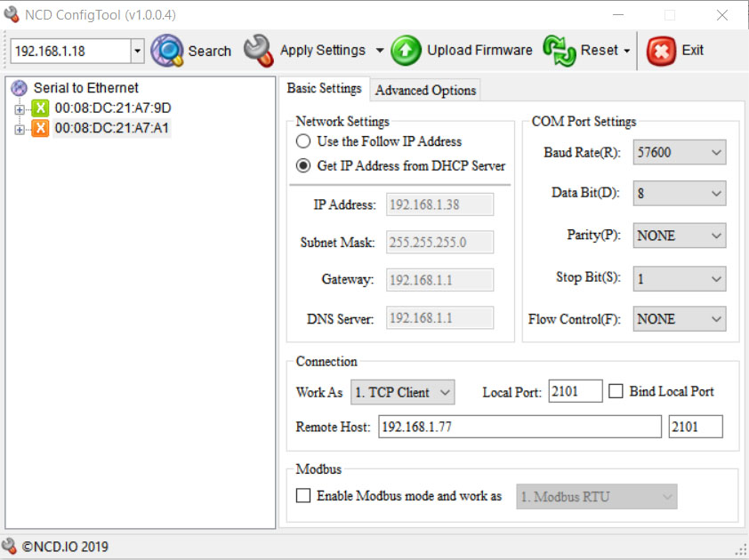
Task: Open the Apply Settings dropdown arrow
Action: tap(380, 50)
